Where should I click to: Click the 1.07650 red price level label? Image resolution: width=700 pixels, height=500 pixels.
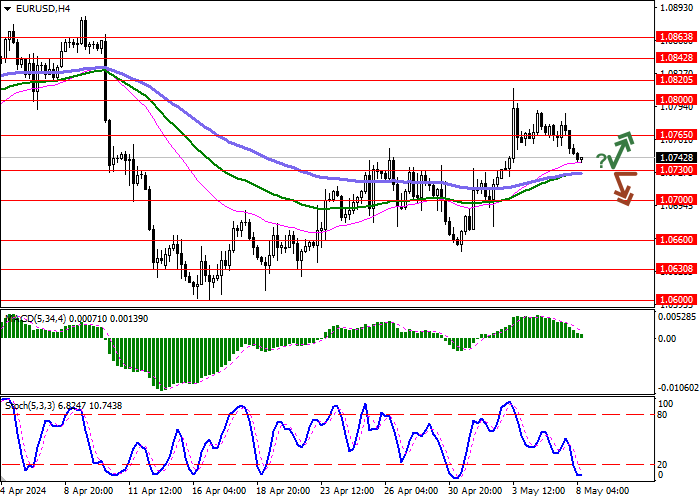pyautogui.click(x=677, y=134)
